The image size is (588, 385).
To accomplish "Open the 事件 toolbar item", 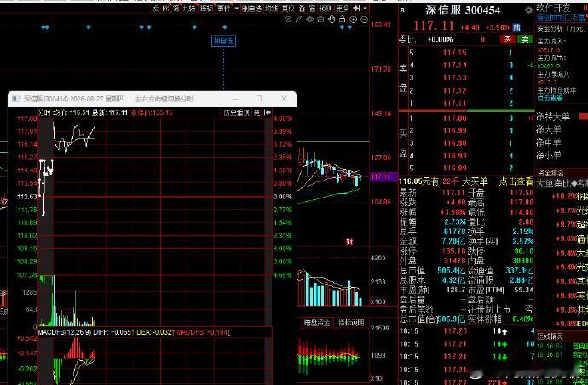I will [x=224, y=9].
